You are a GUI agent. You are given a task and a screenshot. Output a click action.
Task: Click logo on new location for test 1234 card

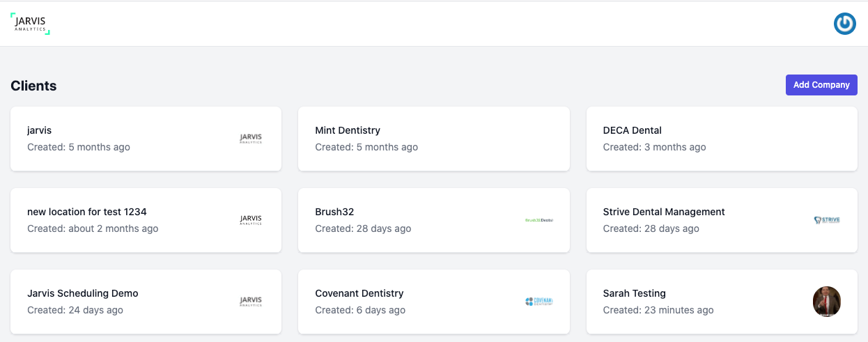pos(251,220)
